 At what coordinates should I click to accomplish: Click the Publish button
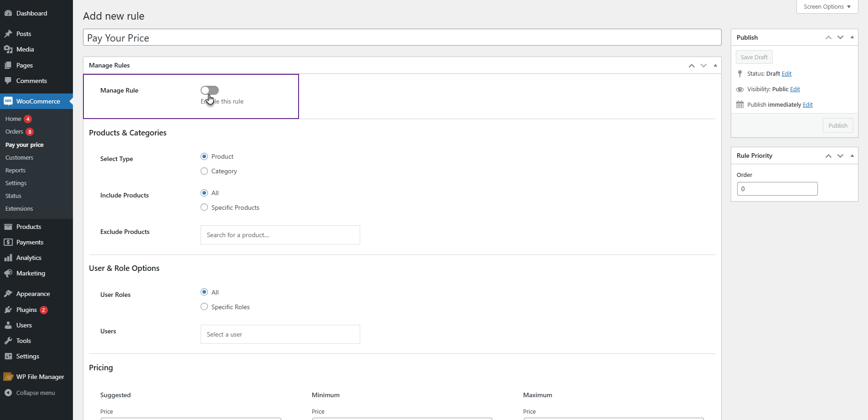click(838, 125)
